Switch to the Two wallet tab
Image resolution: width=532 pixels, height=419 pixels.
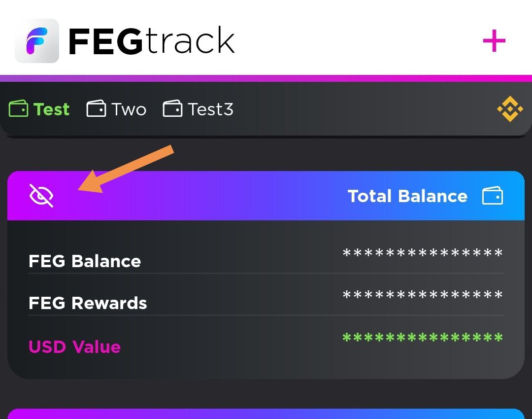coord(129,109)
